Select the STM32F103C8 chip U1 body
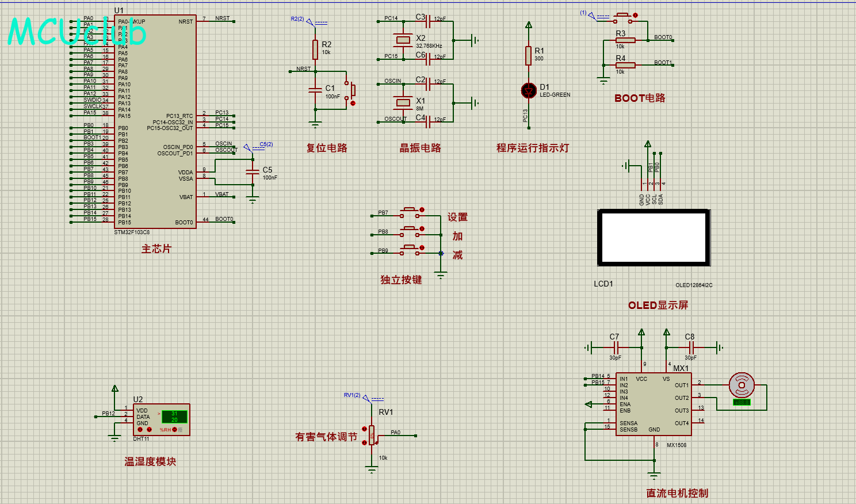Image resolution: width=856 pixels, height=504 pixels. tap(155, 121)
